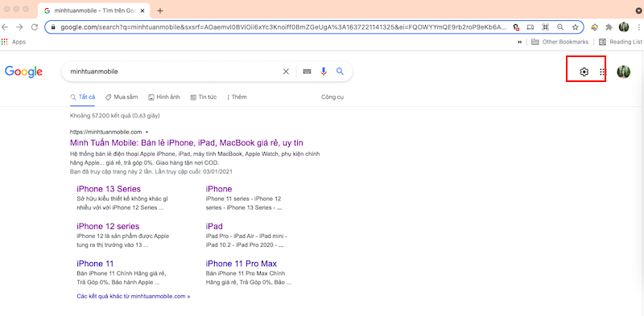Close the minhtuanmobile search tab
This screenshot has height=316, width=644.
click(x=142, y=10)
